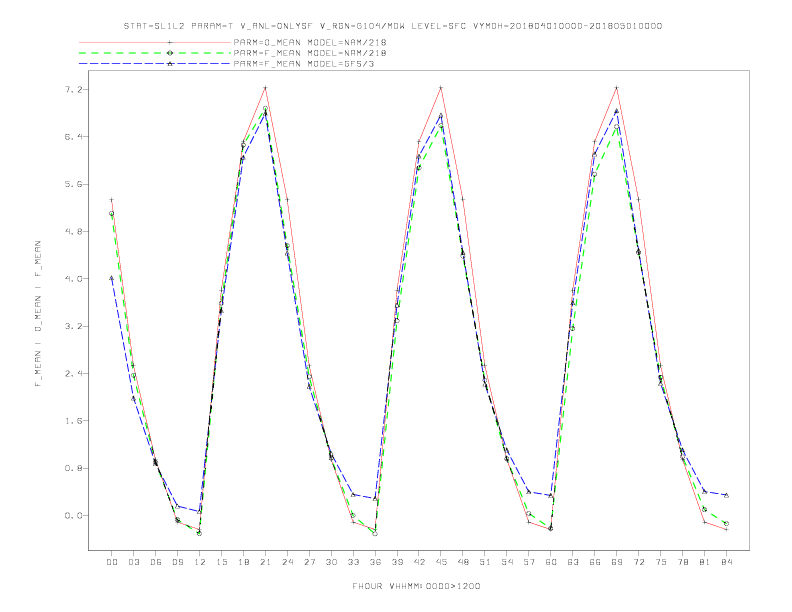Click x-axis tick label 54
This screenshot has height=612, width=792.
507,562
